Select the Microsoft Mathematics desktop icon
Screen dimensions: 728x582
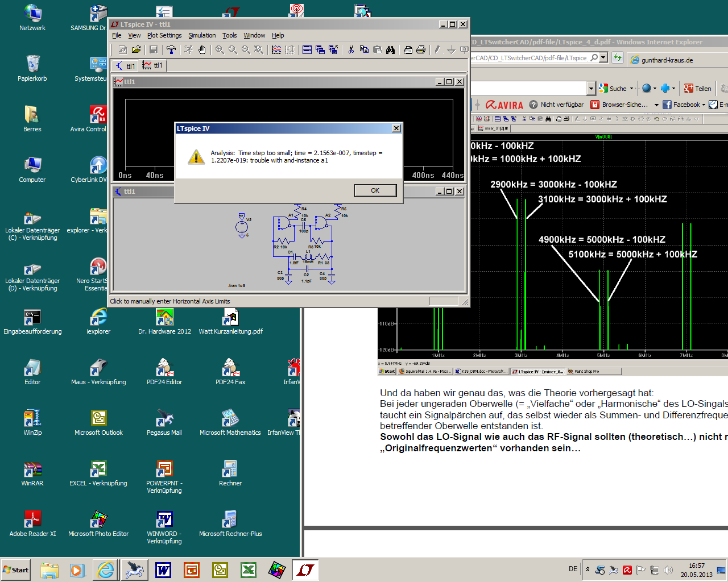click(230, 422)
